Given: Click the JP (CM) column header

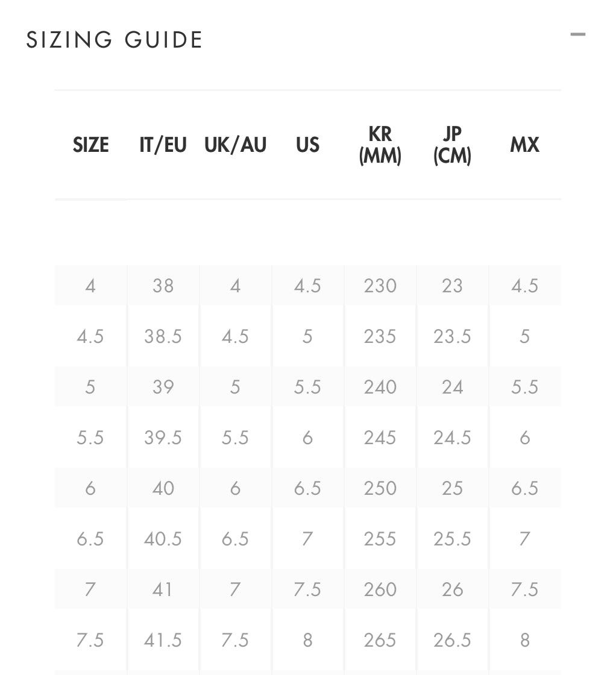Looking at the screenshot, I should point(452,145).
